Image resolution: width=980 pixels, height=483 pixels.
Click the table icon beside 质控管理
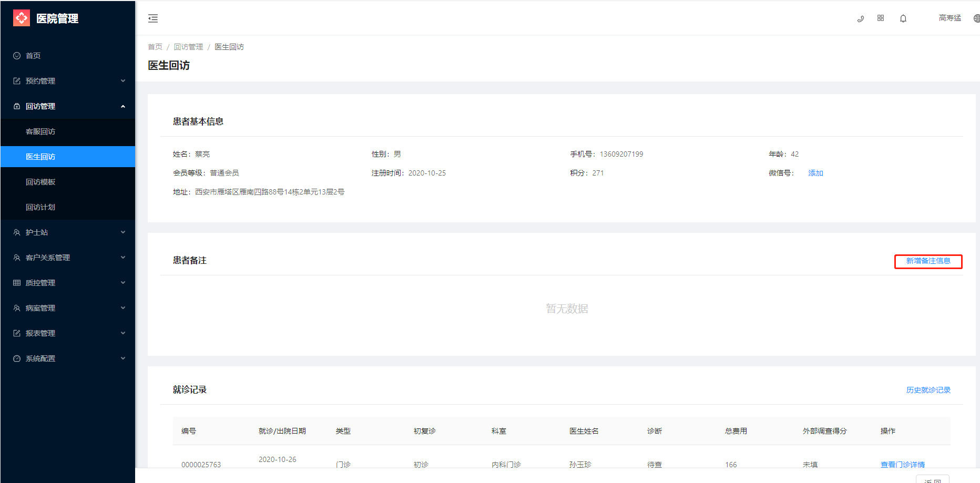coord(17,283)
